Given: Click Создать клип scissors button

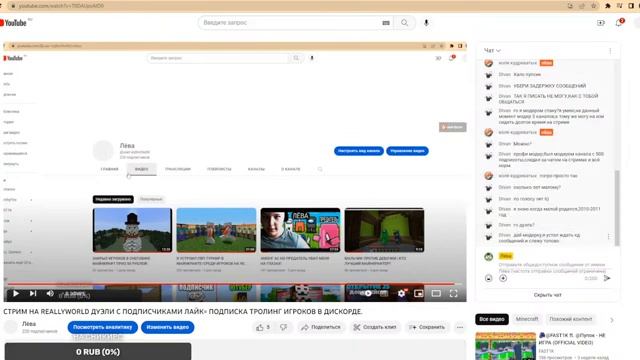Looking at the screenshot, I should (x=375, y=327).
